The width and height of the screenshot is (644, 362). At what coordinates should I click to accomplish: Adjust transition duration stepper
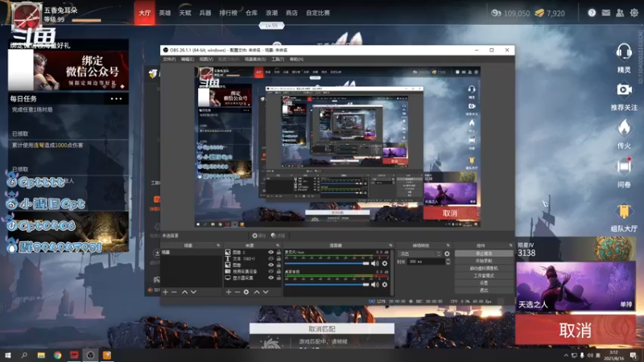tap(448, 261)
